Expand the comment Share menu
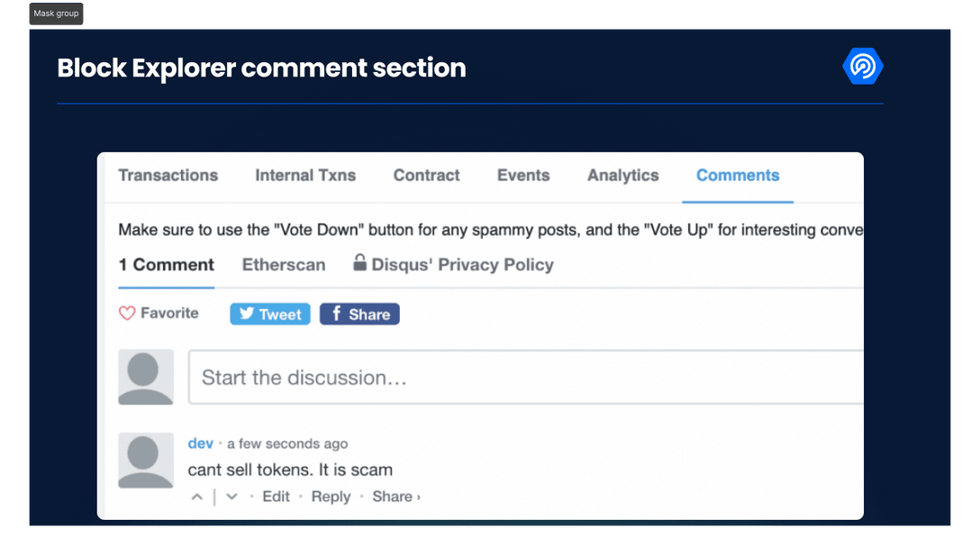 pyautogui.click(x=396, y=496)
